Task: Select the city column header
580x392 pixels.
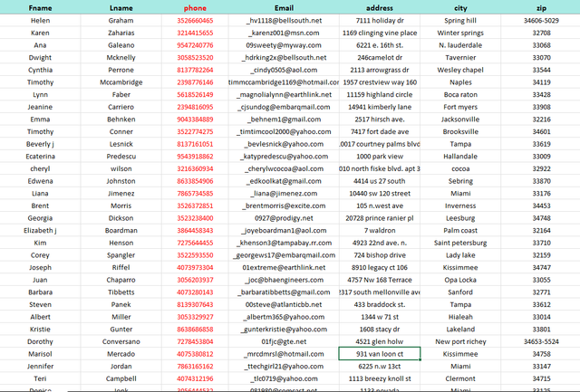Action: coord(460,8)
